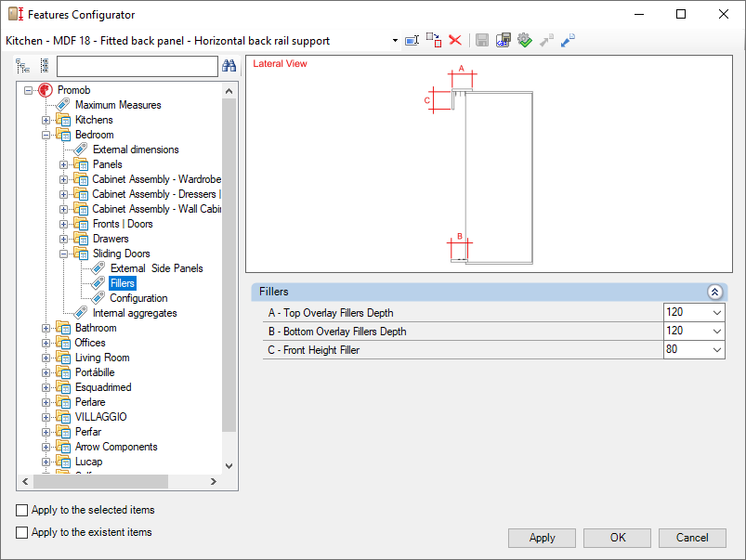746x560 pixels.
Task: Collapse the Bedroom tree node
Action: [46, 135]
